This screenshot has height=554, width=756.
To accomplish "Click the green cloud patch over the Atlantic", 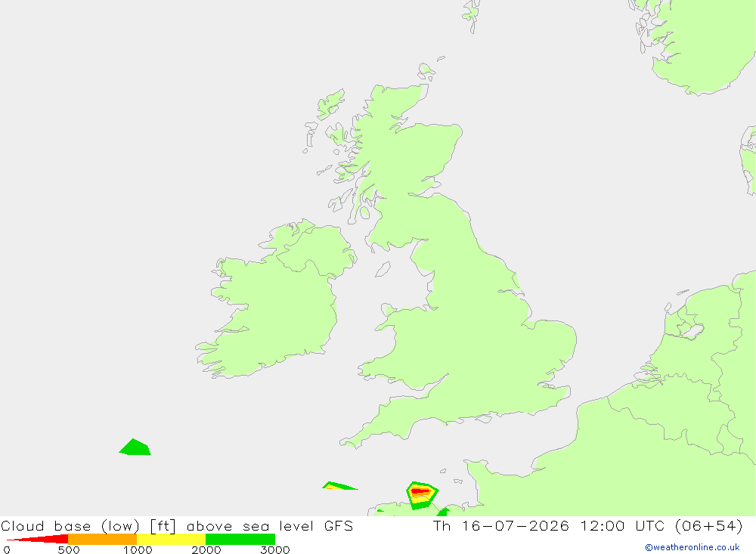I will tap(135, 447).
